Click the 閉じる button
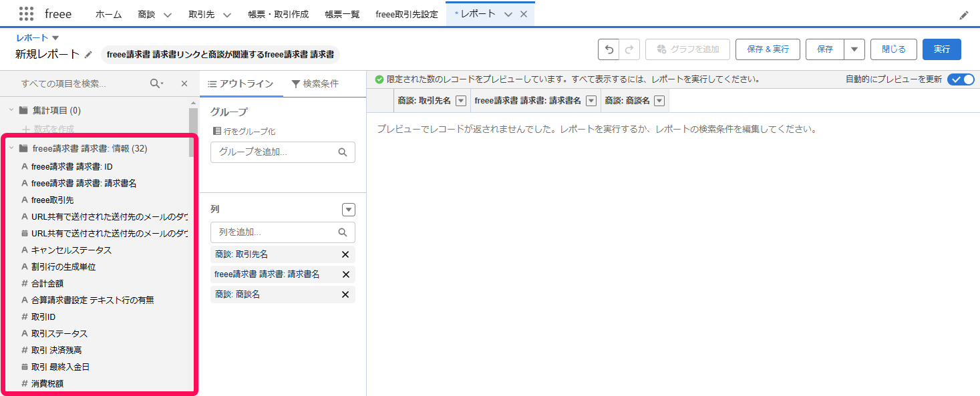Viewport: 980px width, 396px height. [x=894, y=49]
